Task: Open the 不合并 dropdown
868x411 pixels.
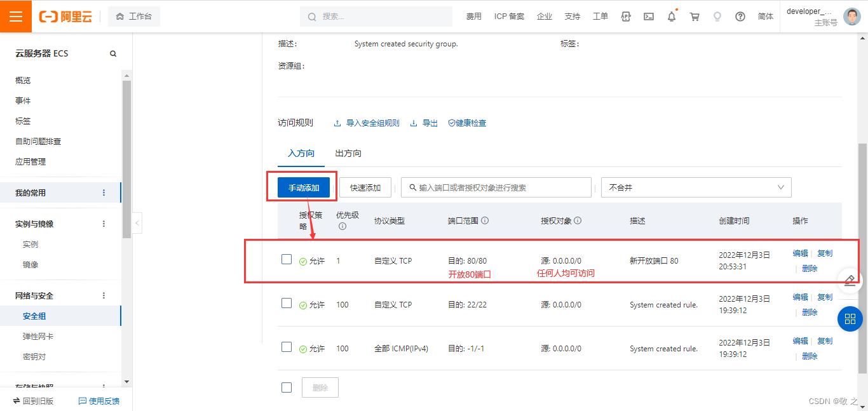Action: click(x=696, y=188)
